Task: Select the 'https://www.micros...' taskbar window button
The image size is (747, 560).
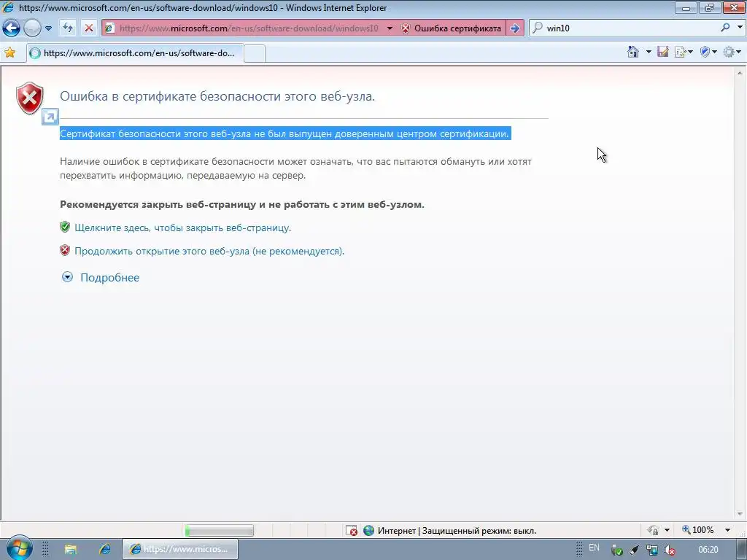Action: [x=180, y=550]
